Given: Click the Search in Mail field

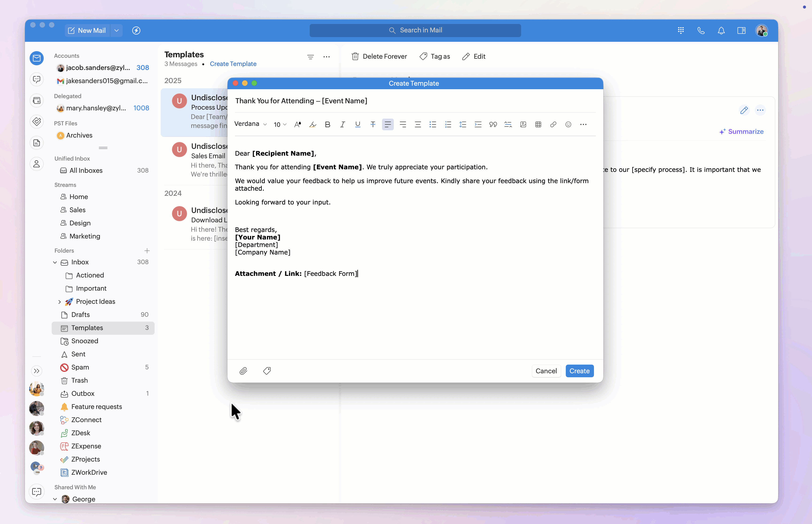Looking at the screenshot, I should pos(415,30).
